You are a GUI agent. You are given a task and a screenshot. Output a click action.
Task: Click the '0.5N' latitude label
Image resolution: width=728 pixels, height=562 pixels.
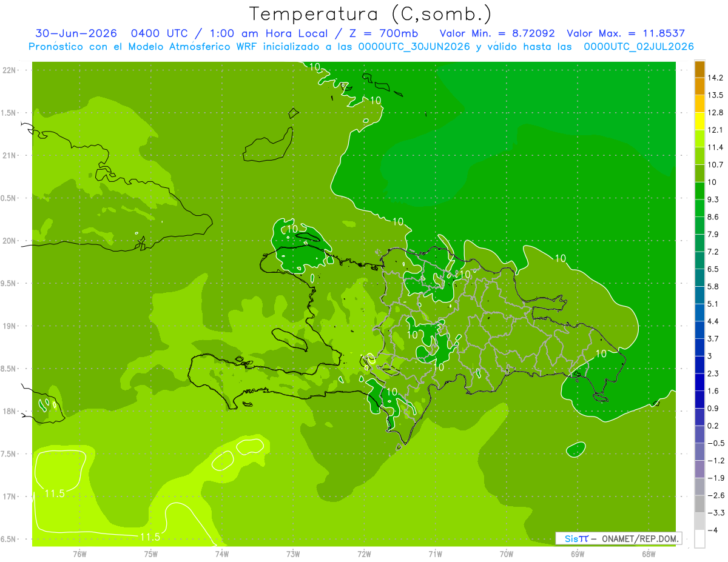pos(9,198)
